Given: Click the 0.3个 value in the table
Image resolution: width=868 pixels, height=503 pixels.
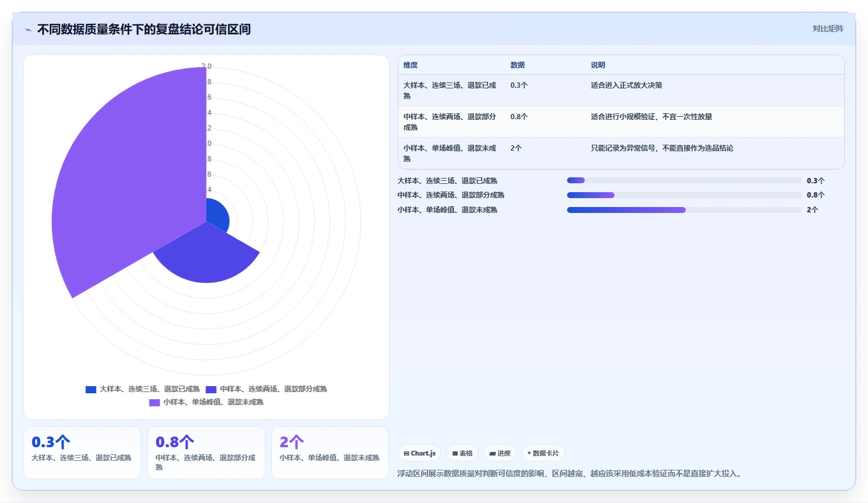Looking at the screenshot, I should coord(519,85).
